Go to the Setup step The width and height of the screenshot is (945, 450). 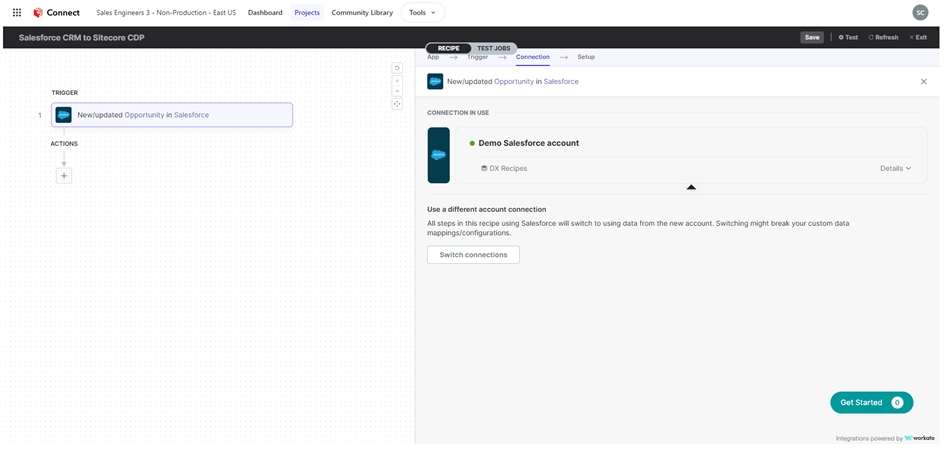point(586,57)
